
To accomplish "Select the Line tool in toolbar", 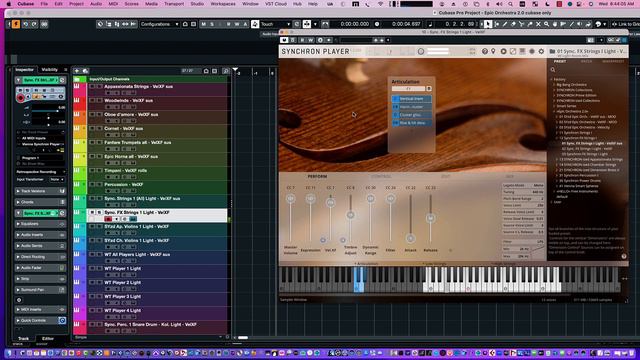I will coord(571,24).
